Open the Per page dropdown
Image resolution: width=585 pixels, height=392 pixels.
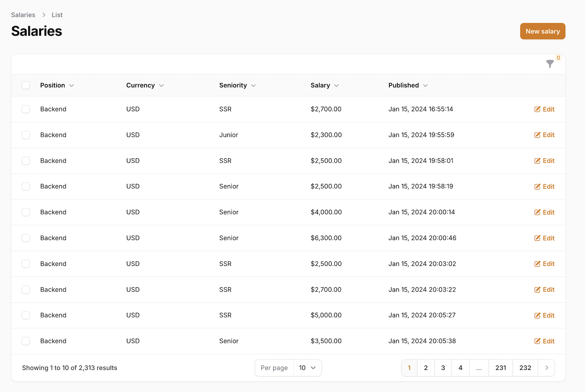(x=307, y=368)
